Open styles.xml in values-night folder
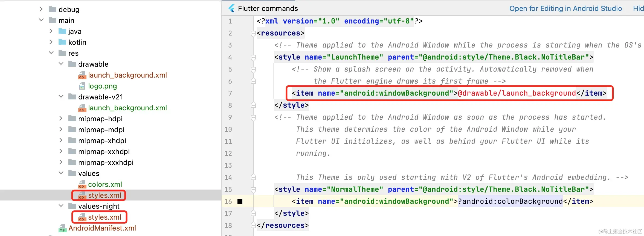This screenshot has height=236, width=644. pos(105,217)
